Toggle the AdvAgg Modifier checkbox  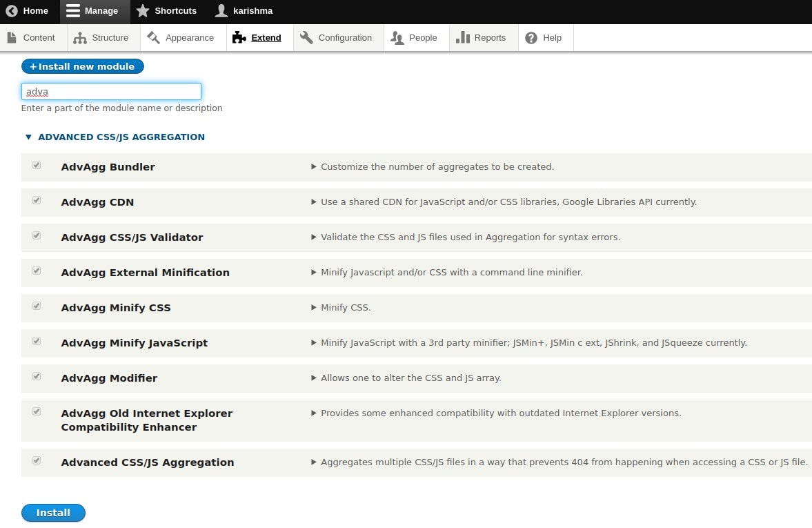(x=37, y=377)
